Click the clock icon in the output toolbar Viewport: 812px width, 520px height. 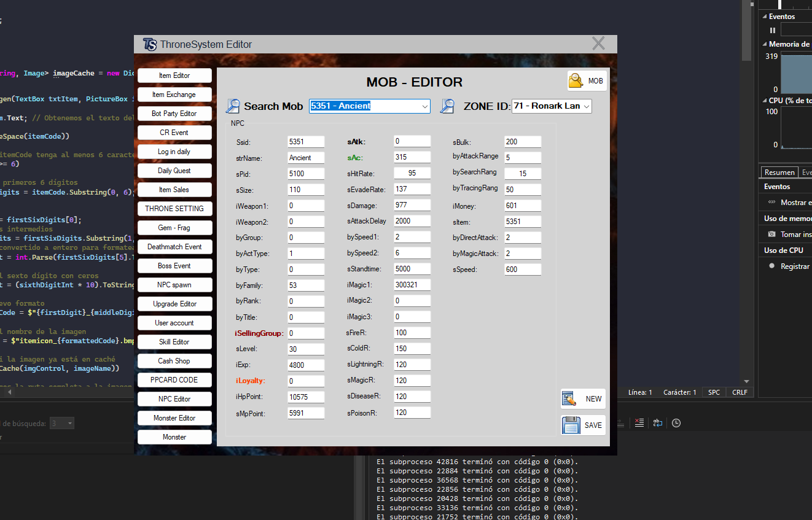coord(676,423)
